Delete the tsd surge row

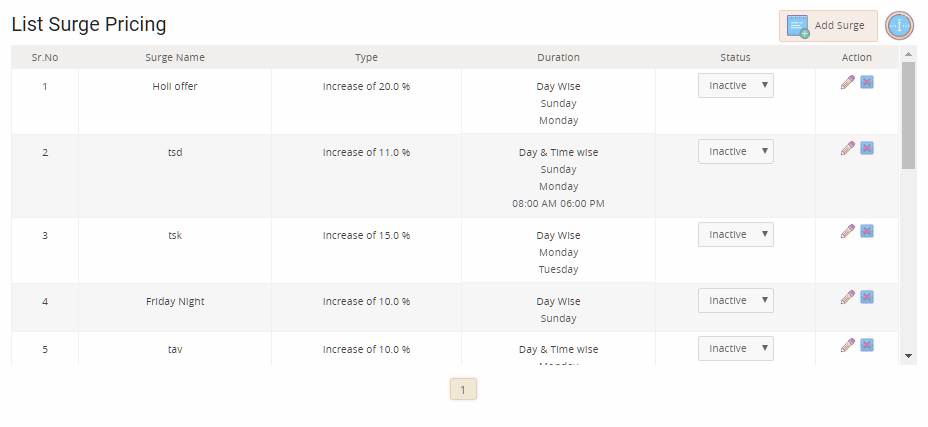tap(866, 148)
